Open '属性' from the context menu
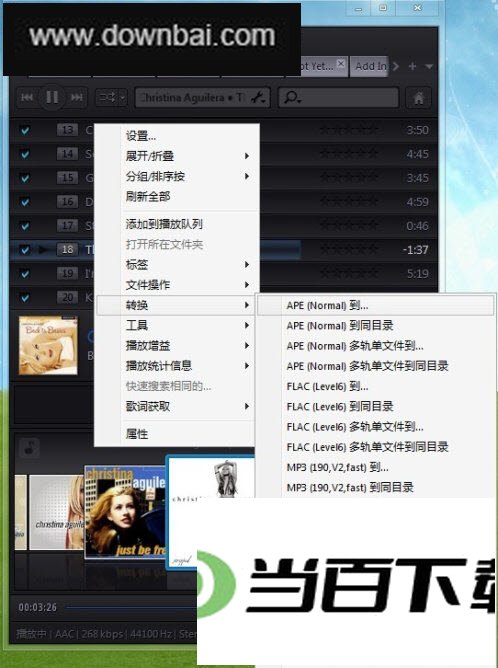Image resolution: width=498 pixels, height=668 pixels. coord(178,434)
